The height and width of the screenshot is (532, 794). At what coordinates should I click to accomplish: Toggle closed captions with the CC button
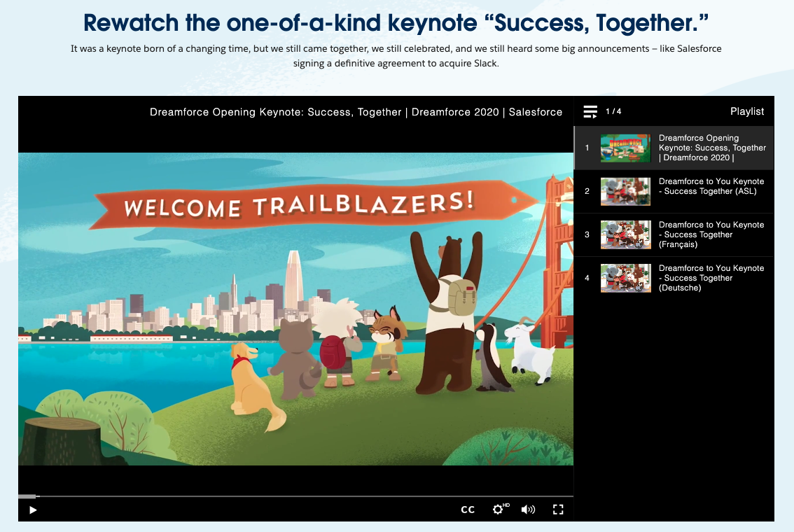468,510
